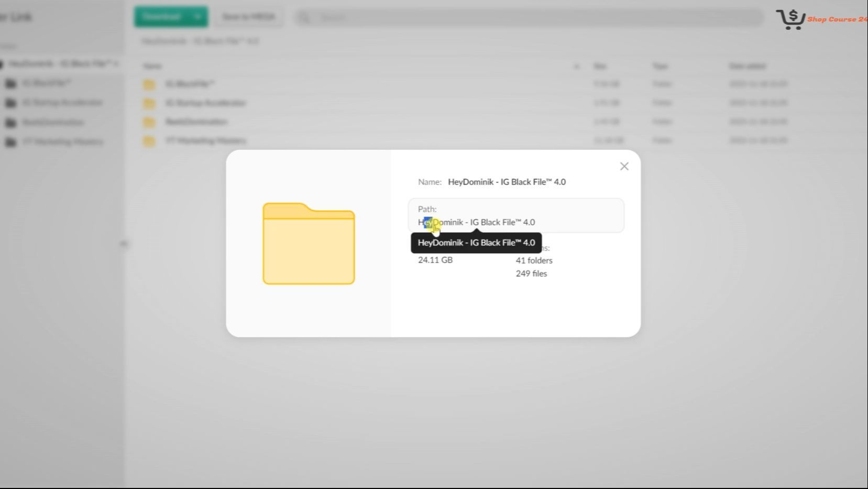Click the shopping cart dollar icon
This screenshot has width=868, height=489.
791,19
